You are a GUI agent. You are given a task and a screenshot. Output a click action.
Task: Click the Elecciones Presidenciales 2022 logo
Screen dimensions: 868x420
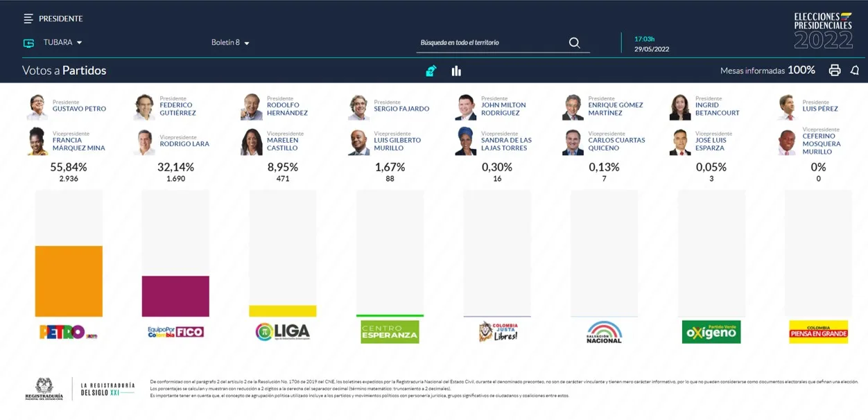click(x=823, y=30)
